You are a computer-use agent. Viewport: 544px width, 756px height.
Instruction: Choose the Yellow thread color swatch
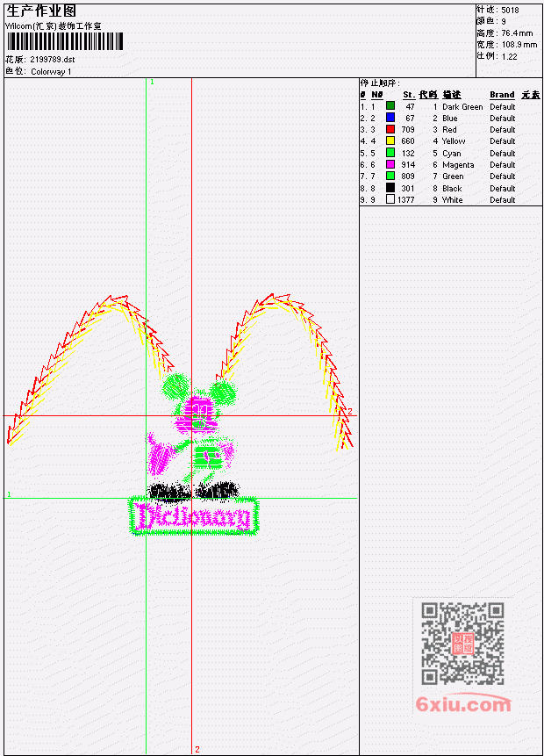pos(390,140)
